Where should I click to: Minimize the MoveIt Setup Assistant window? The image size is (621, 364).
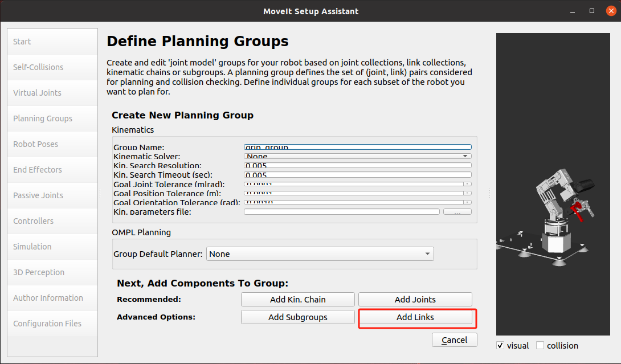572,11
